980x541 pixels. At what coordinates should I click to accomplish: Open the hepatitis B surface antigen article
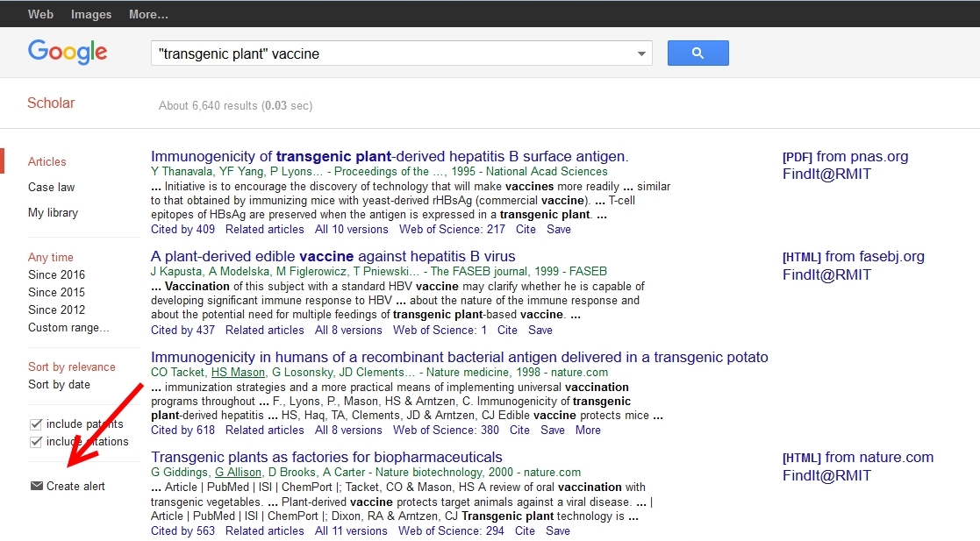pos(390,156)
